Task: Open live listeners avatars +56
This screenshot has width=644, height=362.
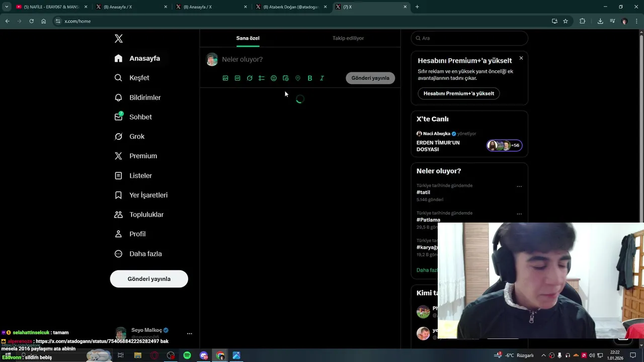Action: [504, 145]
